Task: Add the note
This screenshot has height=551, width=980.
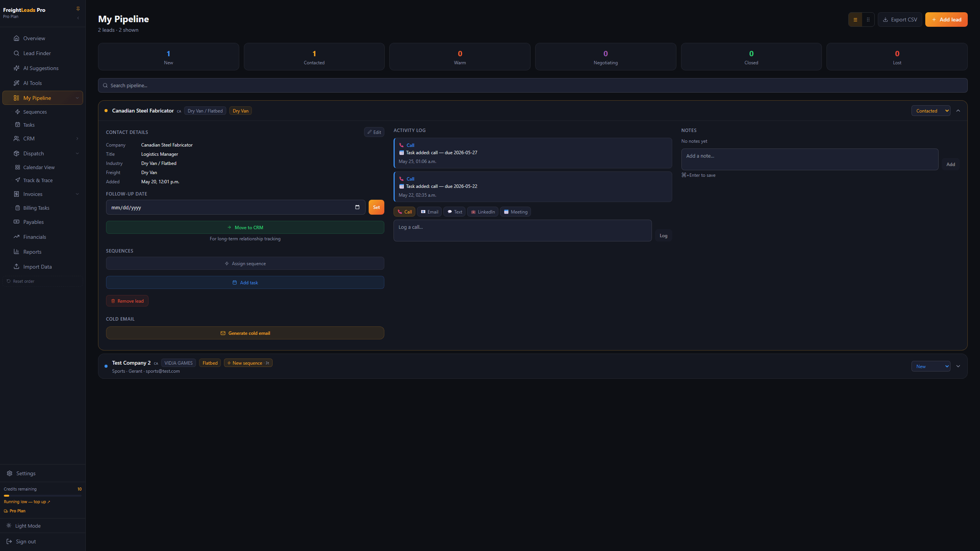Action: (951, 165)
